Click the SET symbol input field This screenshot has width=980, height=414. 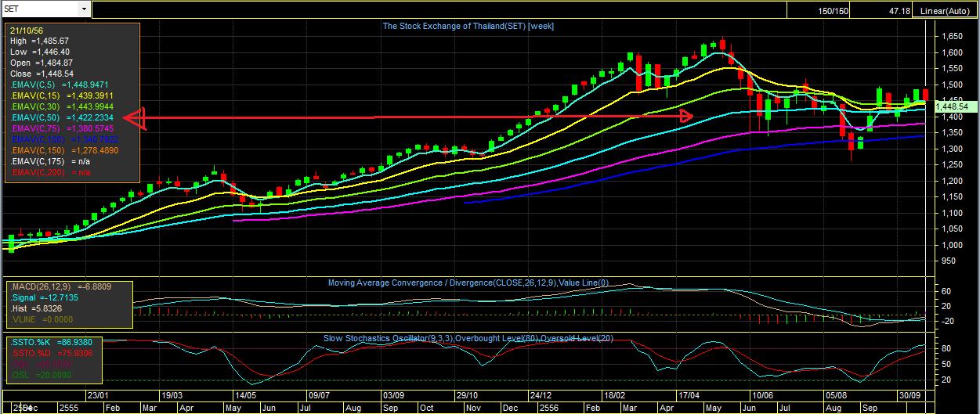(x=40, y=9)
